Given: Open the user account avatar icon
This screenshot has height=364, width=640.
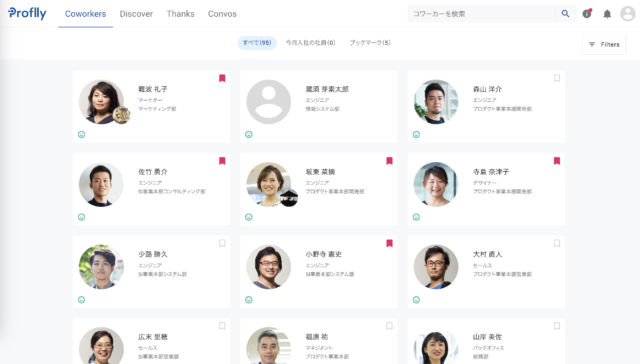Looking at the screenshot, I should pos(628,13).
